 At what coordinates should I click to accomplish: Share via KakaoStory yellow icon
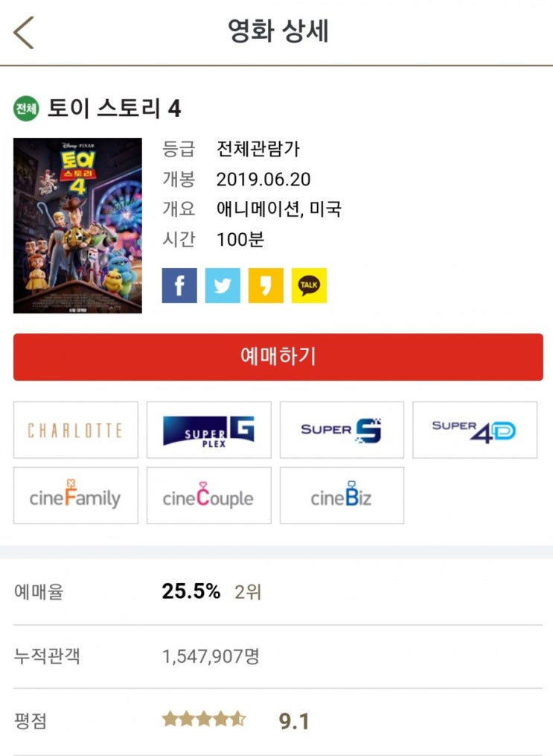pyautogui.click(x=266, y=285)
